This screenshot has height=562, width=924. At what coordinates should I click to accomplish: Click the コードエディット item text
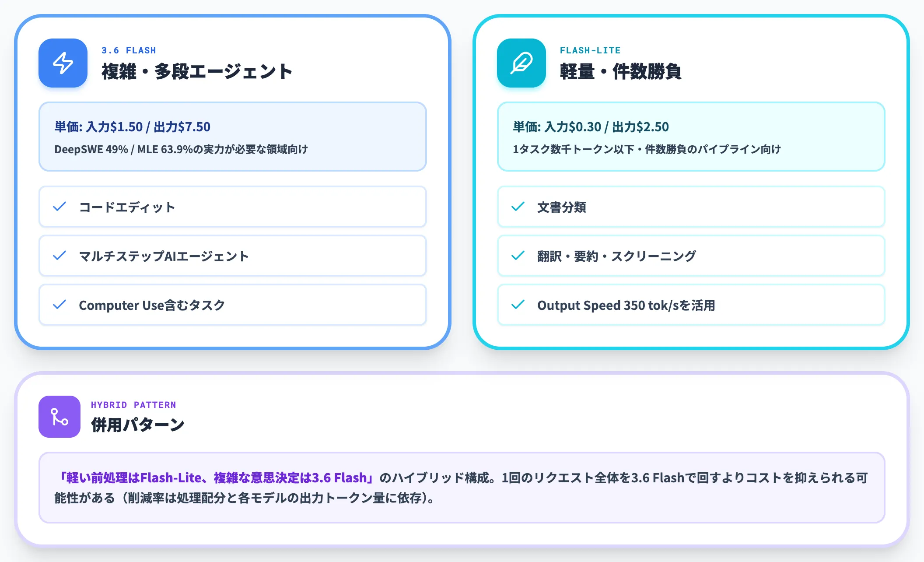[x=127, y=207]
